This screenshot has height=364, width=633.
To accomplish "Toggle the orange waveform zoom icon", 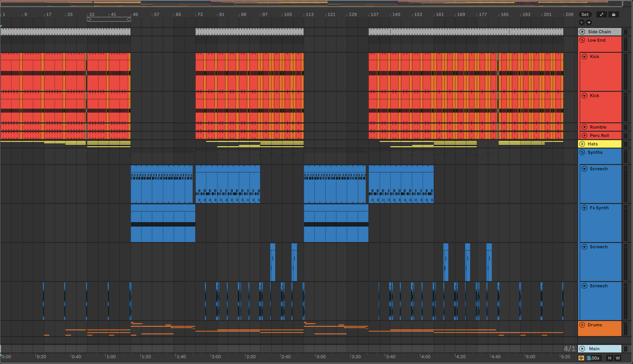I will pos(581,358).
